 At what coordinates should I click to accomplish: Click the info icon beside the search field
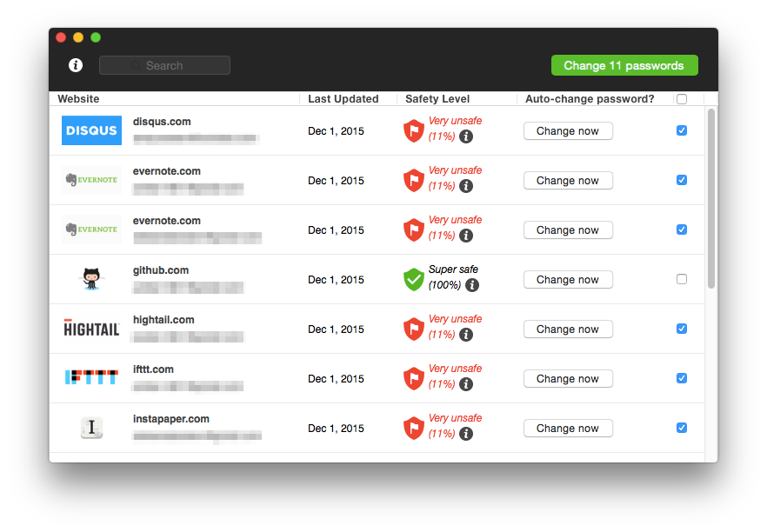point(76,65)
